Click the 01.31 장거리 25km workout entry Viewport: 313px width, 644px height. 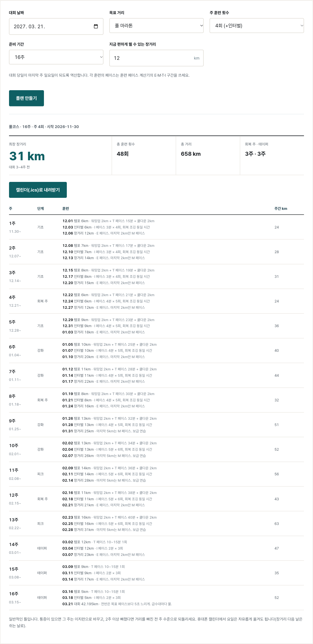tap(104, 431)
